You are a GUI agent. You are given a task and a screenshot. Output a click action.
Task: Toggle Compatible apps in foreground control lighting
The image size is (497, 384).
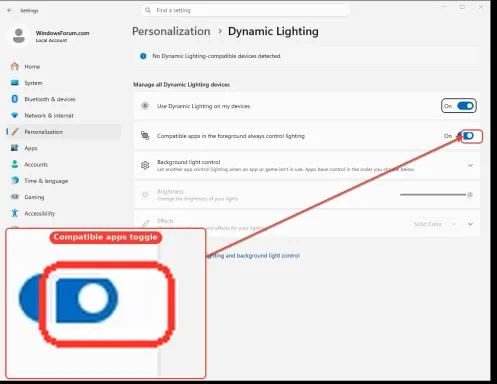click(467, 136)
